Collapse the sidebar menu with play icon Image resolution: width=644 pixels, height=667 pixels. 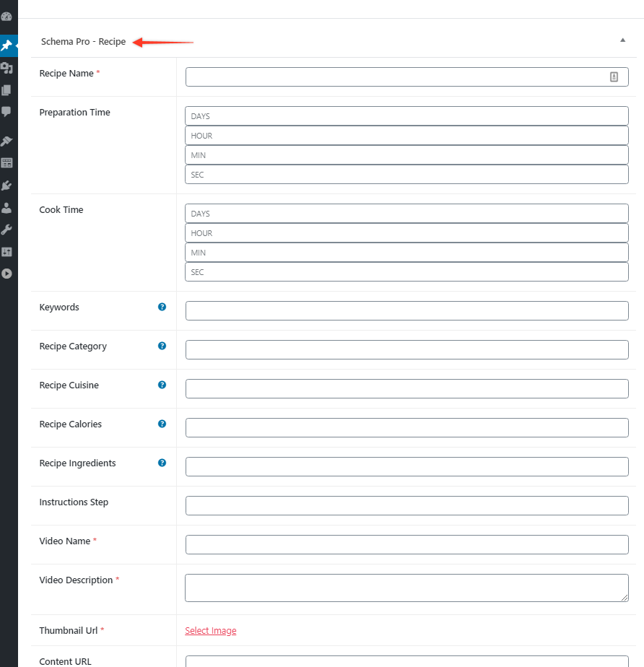pos(6,274)
